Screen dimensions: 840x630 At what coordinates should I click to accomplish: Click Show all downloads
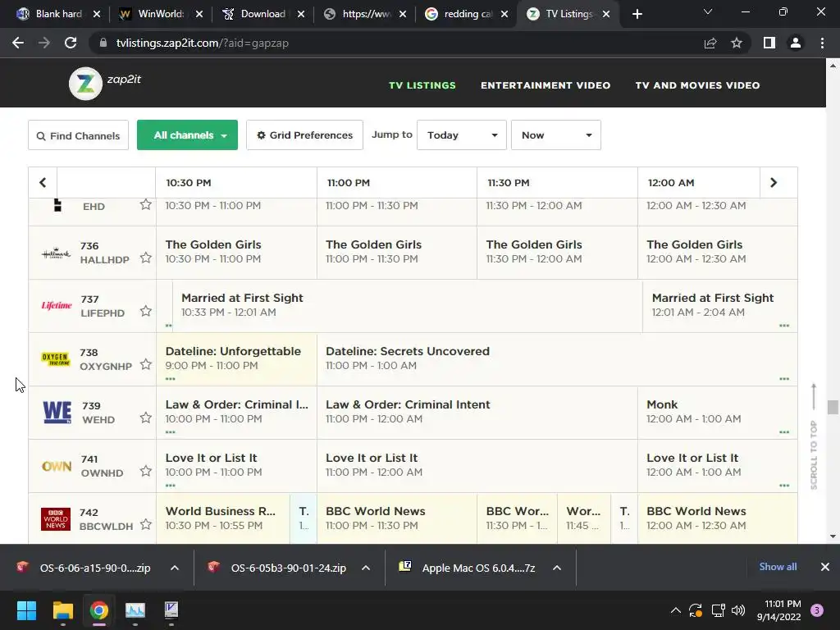coord(778,567)
